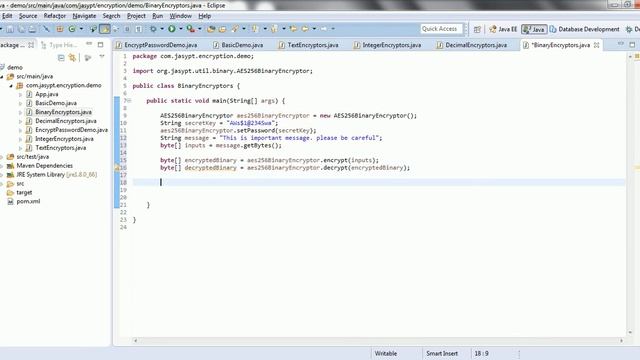
Task: Maximize the Package Explorer panel
Action: 100,44
